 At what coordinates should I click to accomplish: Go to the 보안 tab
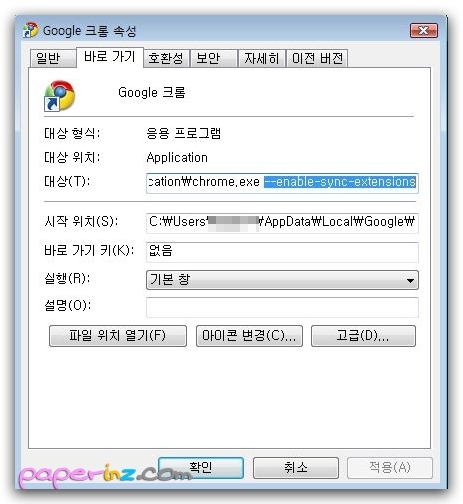click(x=213, y=58)
